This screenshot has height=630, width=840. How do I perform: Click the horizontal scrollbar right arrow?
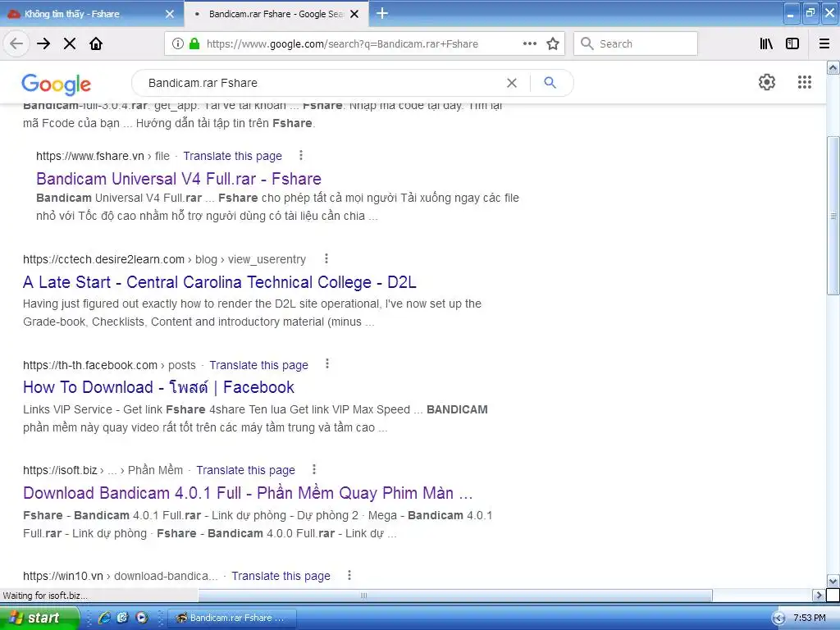point(818,596)
